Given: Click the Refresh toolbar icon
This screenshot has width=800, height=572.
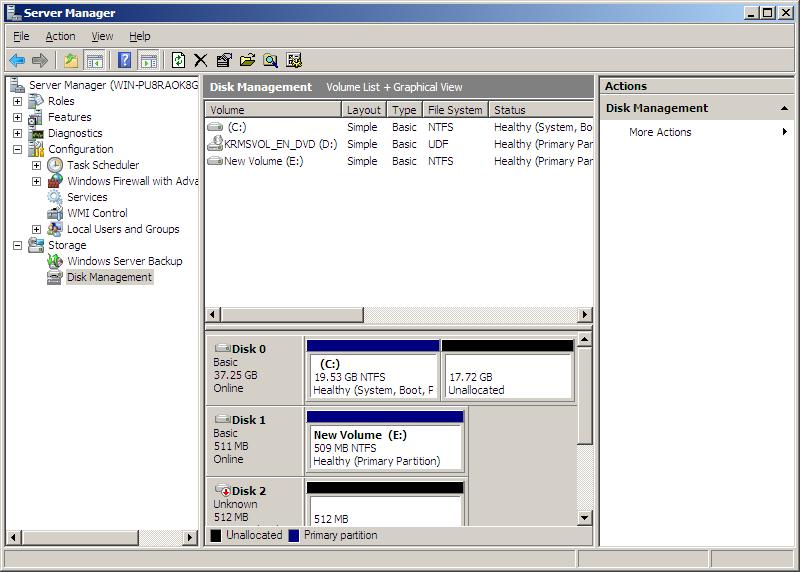Looking at the screenshot, I should pos(178,61).
